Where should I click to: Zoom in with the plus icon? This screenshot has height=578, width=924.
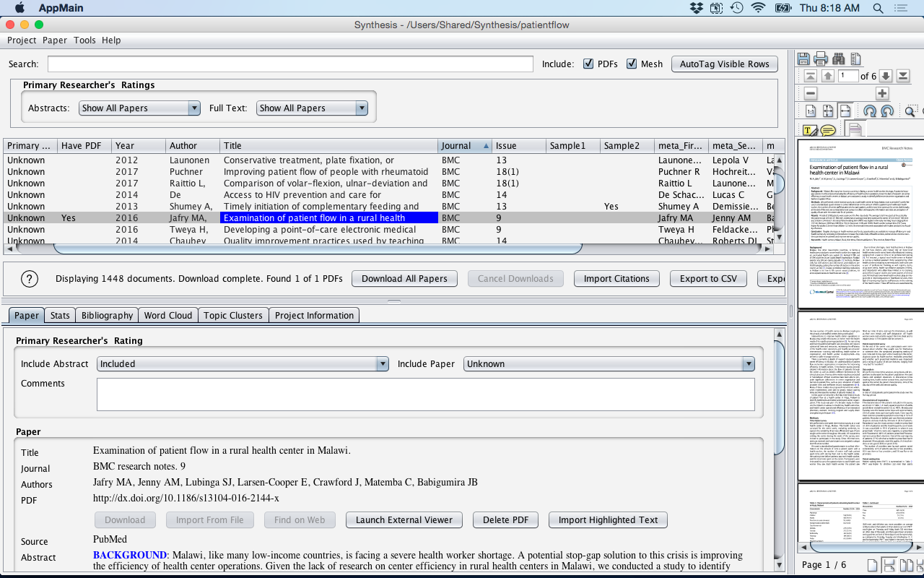[882, 93]
